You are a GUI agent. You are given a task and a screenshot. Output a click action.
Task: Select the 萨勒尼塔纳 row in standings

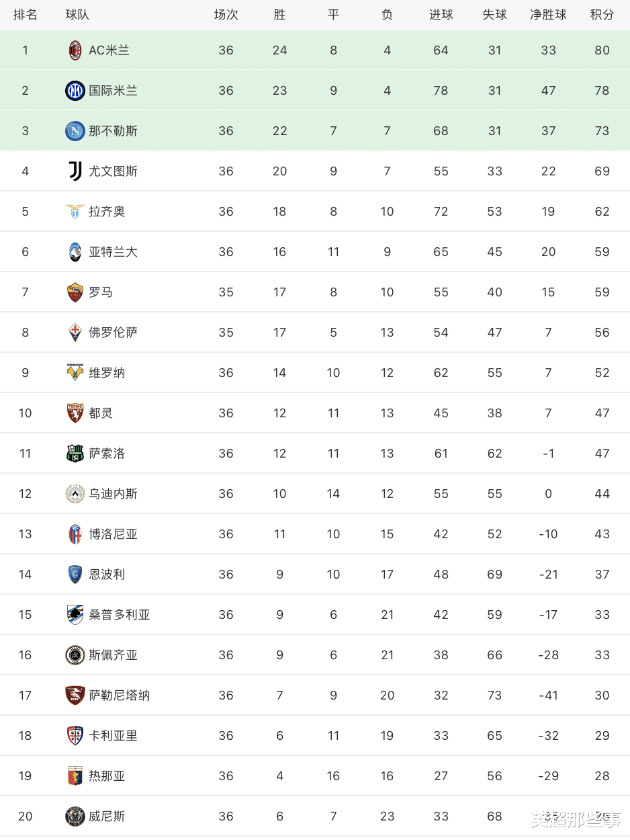315,696
